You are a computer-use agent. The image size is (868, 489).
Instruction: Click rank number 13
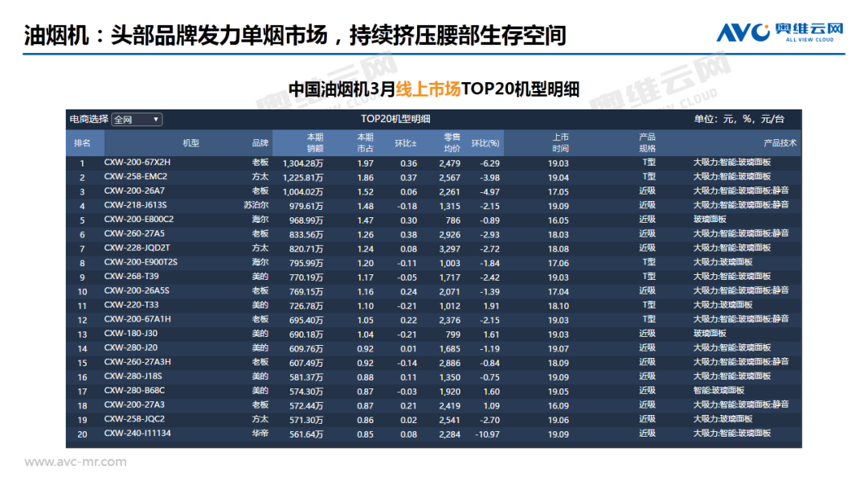(82, 335)
